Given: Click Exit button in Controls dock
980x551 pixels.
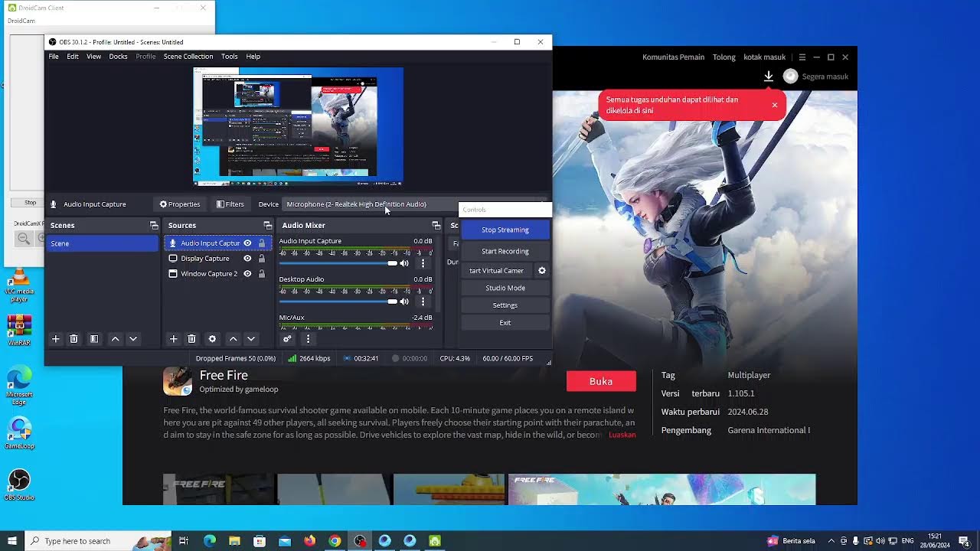Looking at the screenshot, I should 505,323.
